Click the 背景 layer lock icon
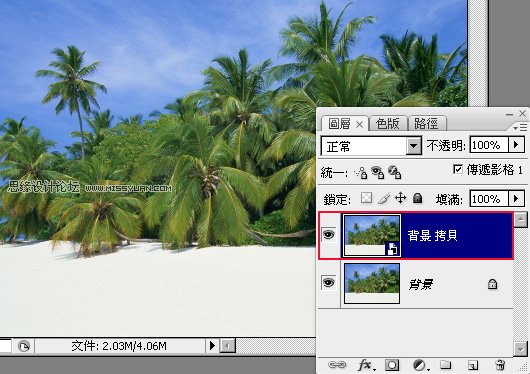Viewport: 530px width, 374px height. 492,284
